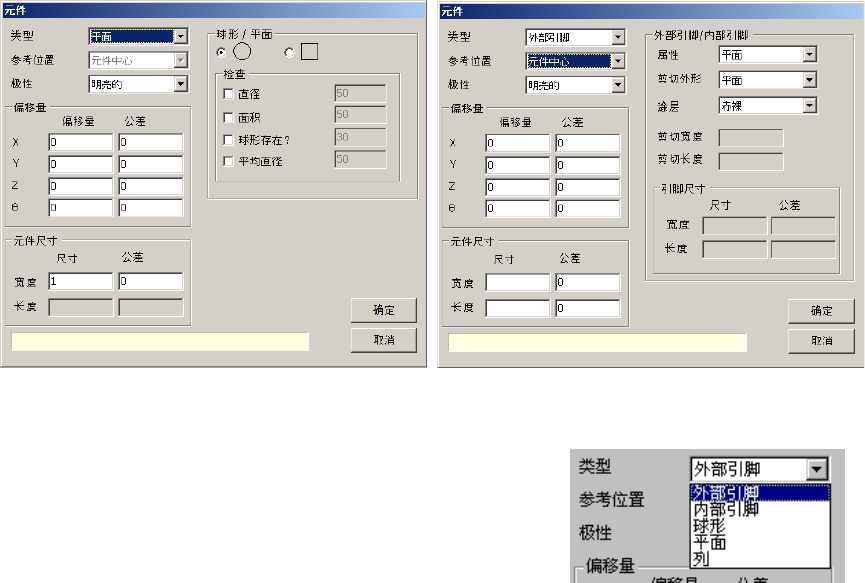865x583 pixels.
Task: Click empty 长度 尺寸 field in the 外部引脚 dialog
Action: pyautogui.click(x=517, y=308)
